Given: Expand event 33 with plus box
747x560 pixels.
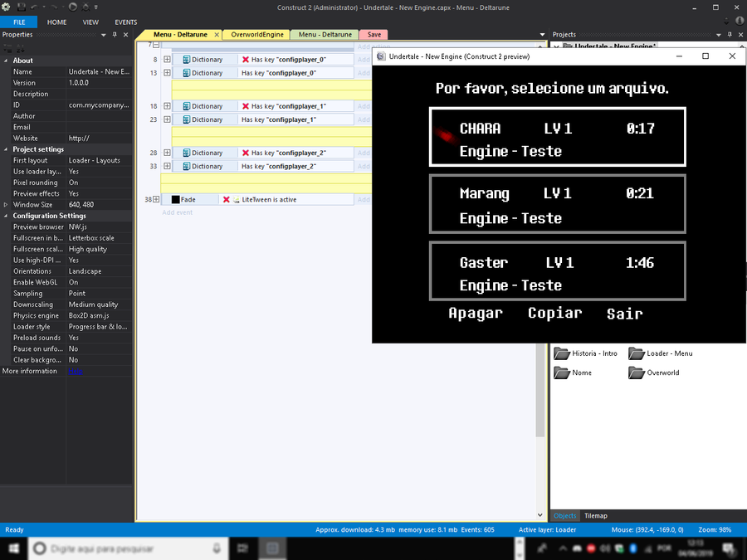Looking at the screenshot, I should pos(167,166).
